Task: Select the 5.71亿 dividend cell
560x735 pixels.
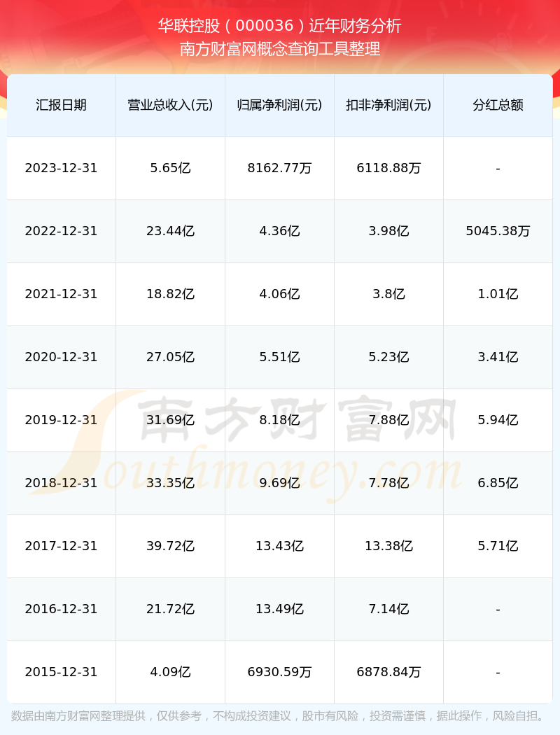Action: [x=498, y=546]
